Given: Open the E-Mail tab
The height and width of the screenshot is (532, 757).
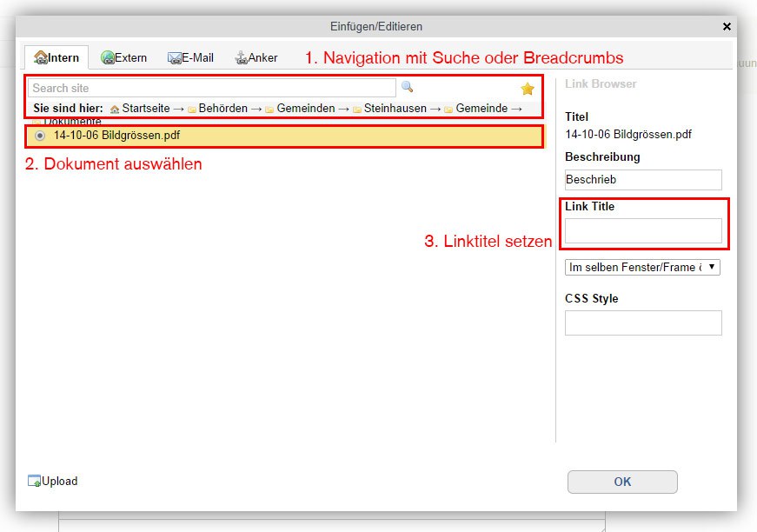Looking at the screenshot, I should tap(190, 57).
